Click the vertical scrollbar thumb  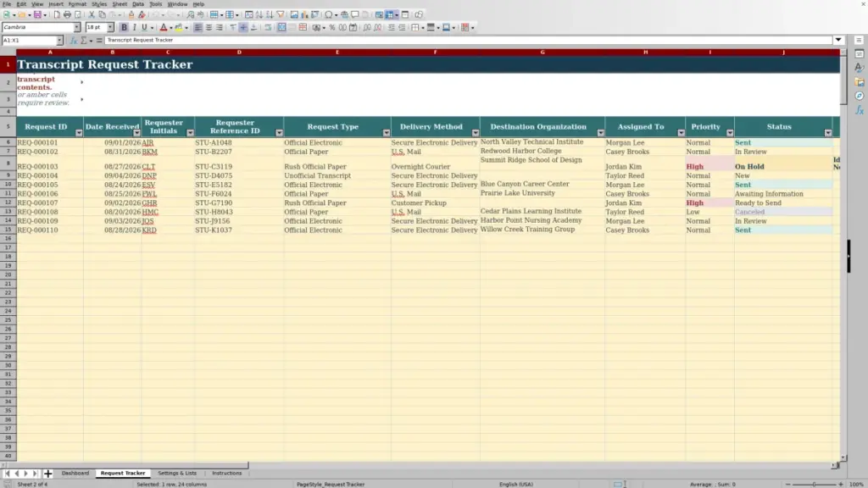coord(843,80)
